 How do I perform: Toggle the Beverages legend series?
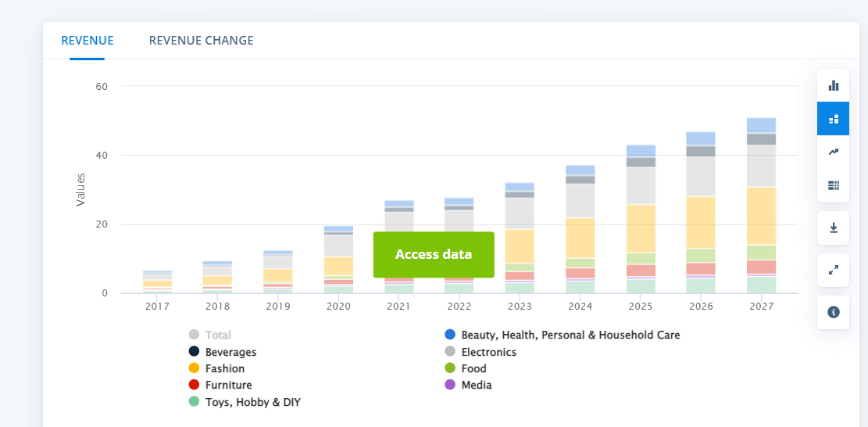tap(230, 352)
